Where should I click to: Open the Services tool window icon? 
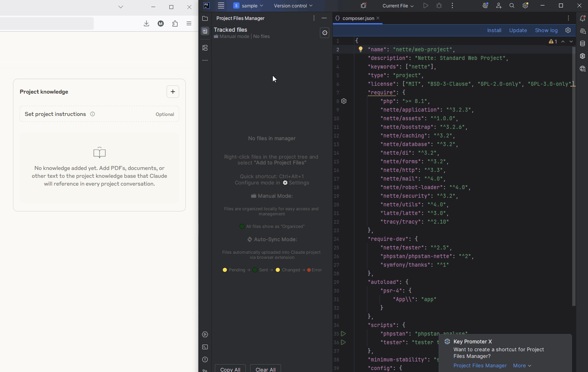point(205,334)
